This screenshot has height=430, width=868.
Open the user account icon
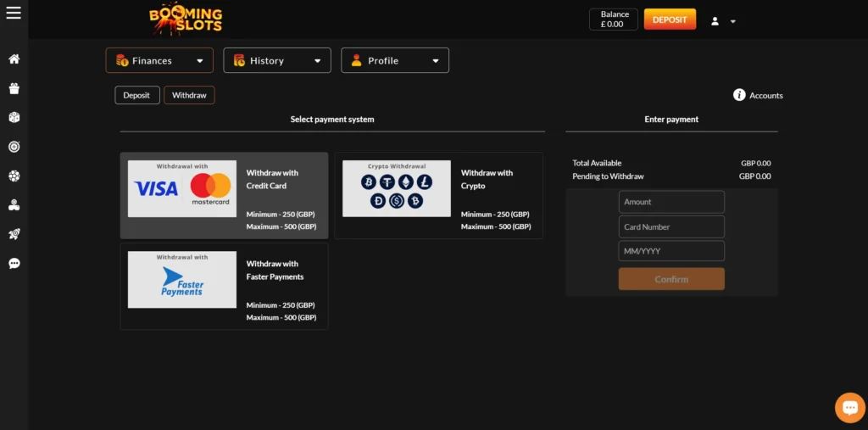(x=715, y=21)
